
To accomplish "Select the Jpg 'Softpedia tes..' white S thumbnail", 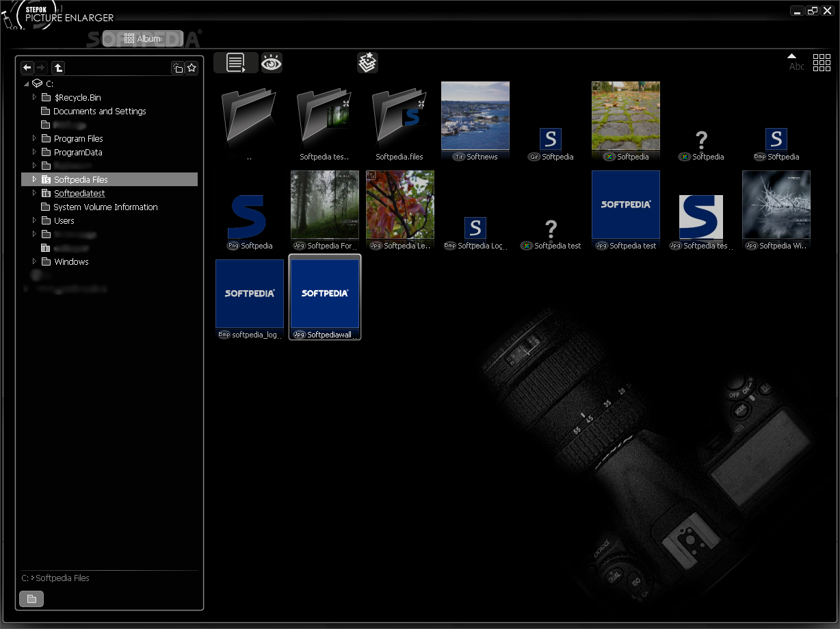I will point(701,217).
